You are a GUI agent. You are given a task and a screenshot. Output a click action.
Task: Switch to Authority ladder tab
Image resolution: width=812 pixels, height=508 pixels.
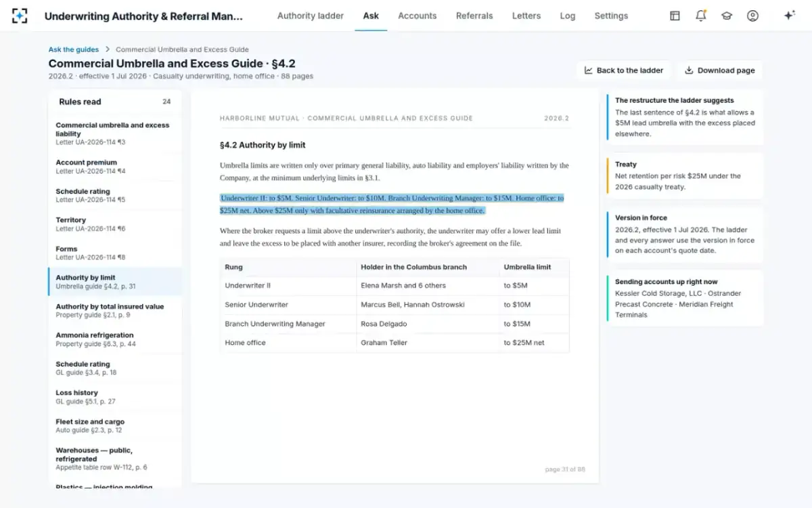tap(311, 16)
